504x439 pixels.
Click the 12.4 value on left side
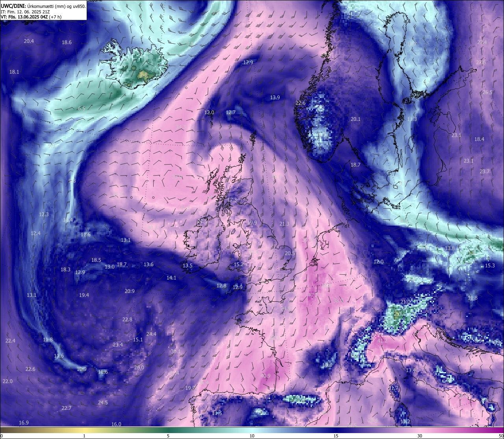click(35, 233)
